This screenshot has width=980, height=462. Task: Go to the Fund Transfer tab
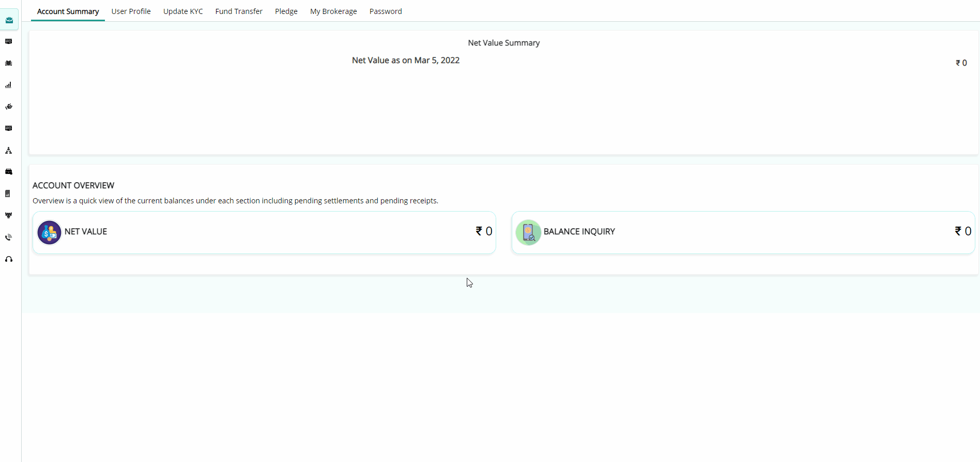(x=239, y=11)
